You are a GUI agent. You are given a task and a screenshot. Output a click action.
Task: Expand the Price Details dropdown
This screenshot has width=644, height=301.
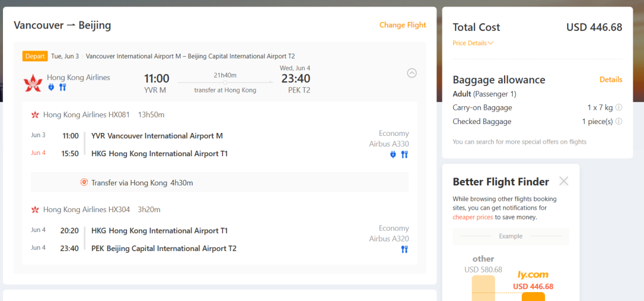click(473, 43)
